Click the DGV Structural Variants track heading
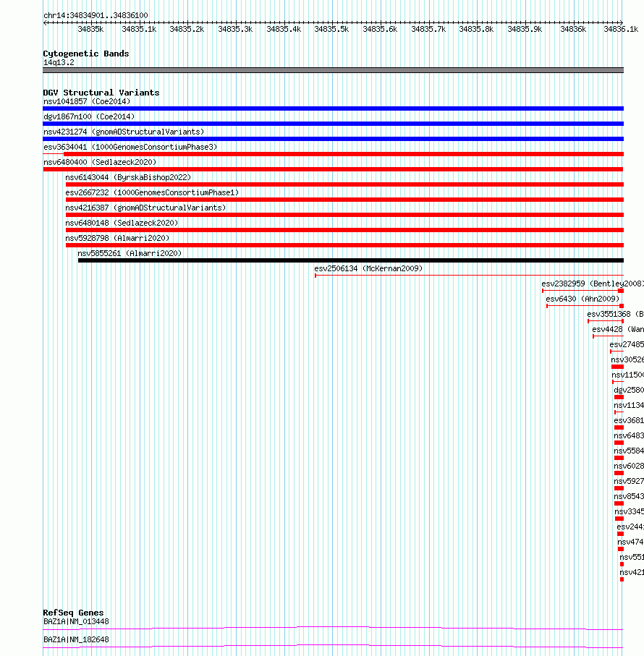Screen dimensions: 644x656 (x=101, y=93)
